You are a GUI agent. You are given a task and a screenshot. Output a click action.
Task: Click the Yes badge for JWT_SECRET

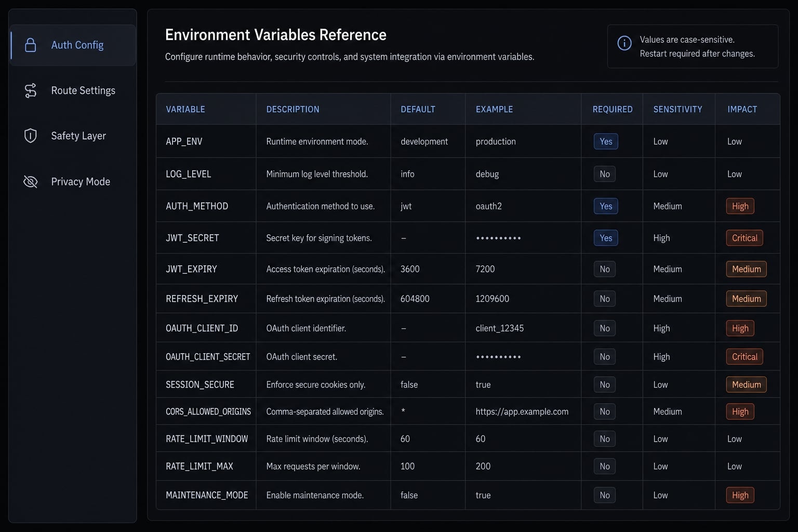pyautogui.click(x=606, y=238)
